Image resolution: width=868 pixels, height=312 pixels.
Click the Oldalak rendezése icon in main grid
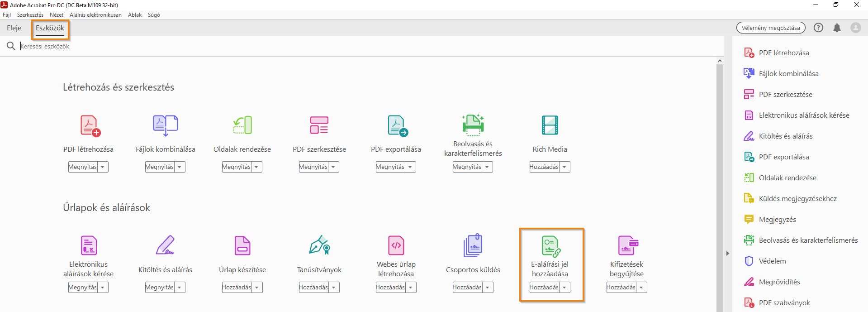click(x=242, y=125)
